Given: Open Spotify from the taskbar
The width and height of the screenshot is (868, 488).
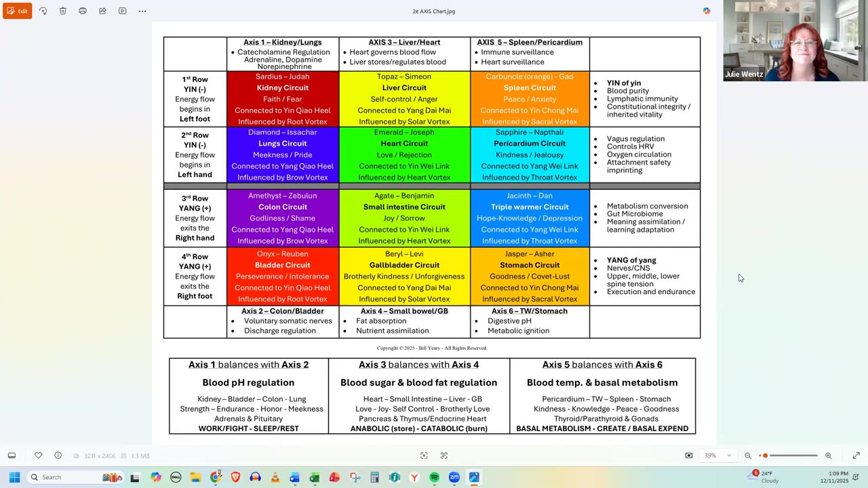Looking at the screenshot, I should click(434, 477).
